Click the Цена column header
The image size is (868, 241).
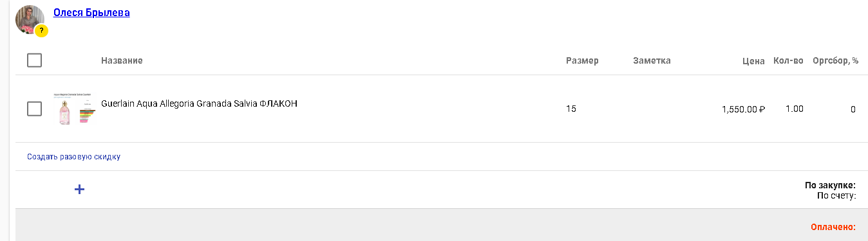(753, 61)
